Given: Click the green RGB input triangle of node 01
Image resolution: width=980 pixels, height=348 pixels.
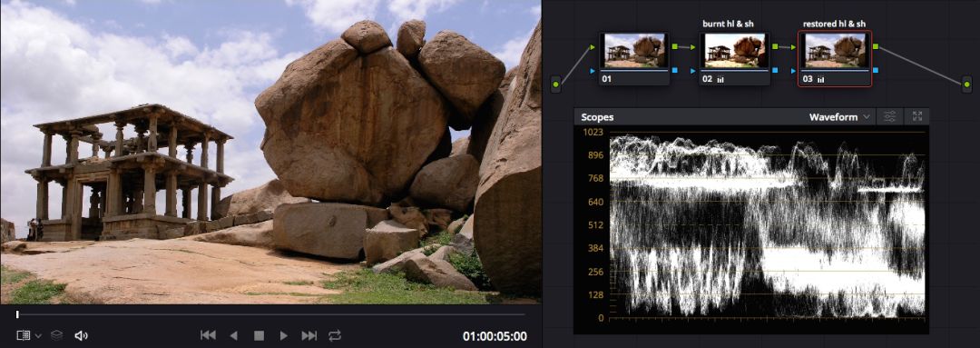Looking at the screenshot, I should (x=593, y=46).
